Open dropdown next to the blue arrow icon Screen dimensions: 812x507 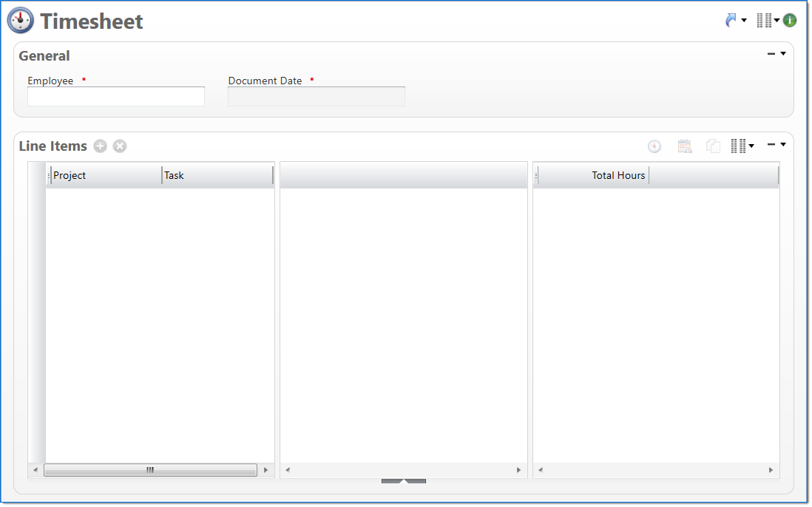tap(744, 21)
